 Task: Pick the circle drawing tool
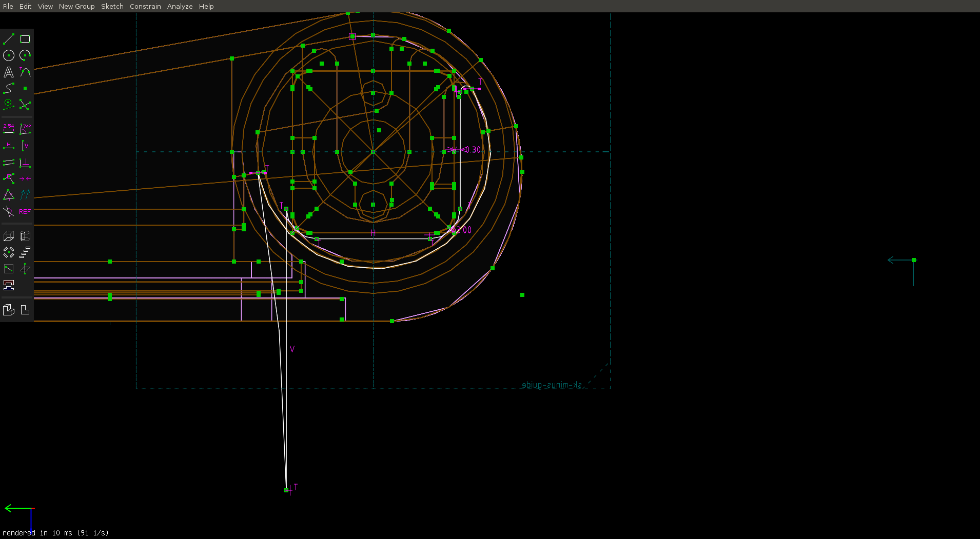[9, 55]
